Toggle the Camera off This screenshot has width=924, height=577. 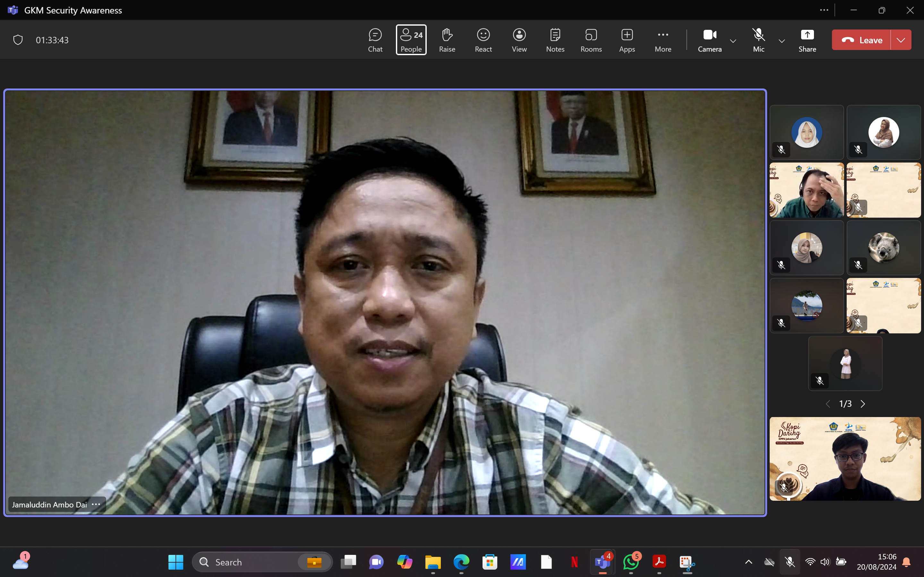coord(709,40)
